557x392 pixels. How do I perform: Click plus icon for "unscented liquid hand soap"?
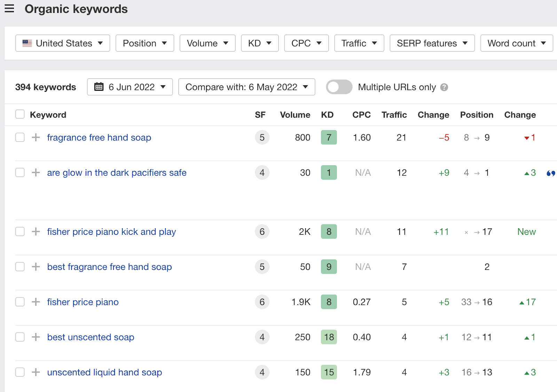click(x=35, y=372)
